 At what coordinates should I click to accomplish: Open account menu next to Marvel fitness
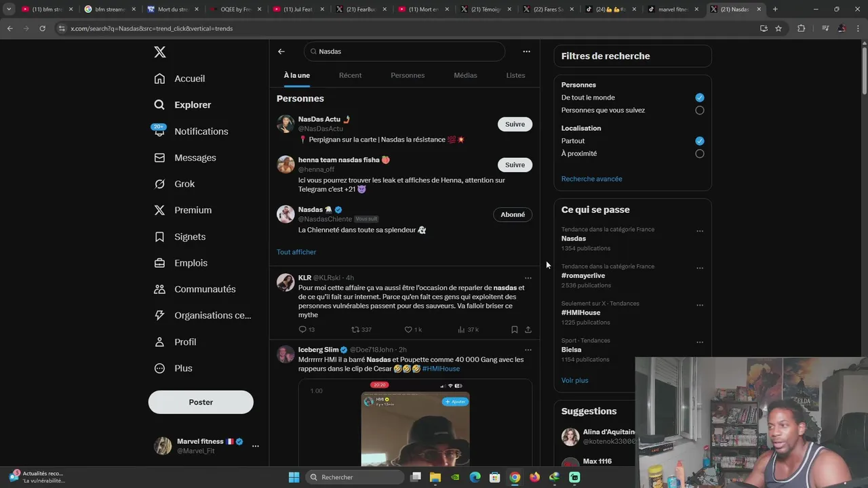[x=256, y=446]
